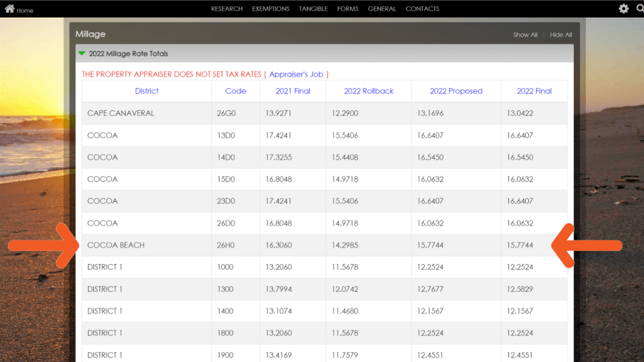Open the RESEARCH menu
This screenshot has height=362, width=644.
point(226,9)
